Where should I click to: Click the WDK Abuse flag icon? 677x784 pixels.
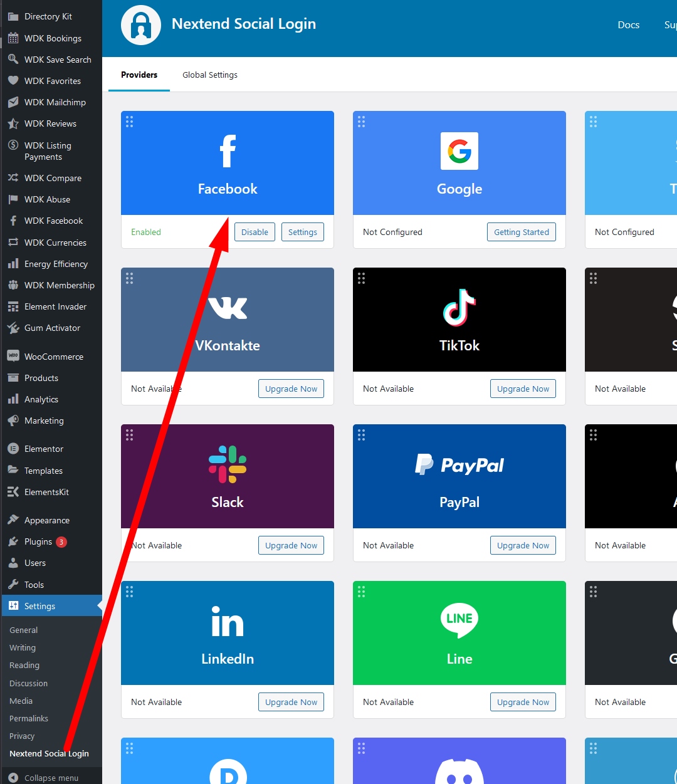[13, 199]
